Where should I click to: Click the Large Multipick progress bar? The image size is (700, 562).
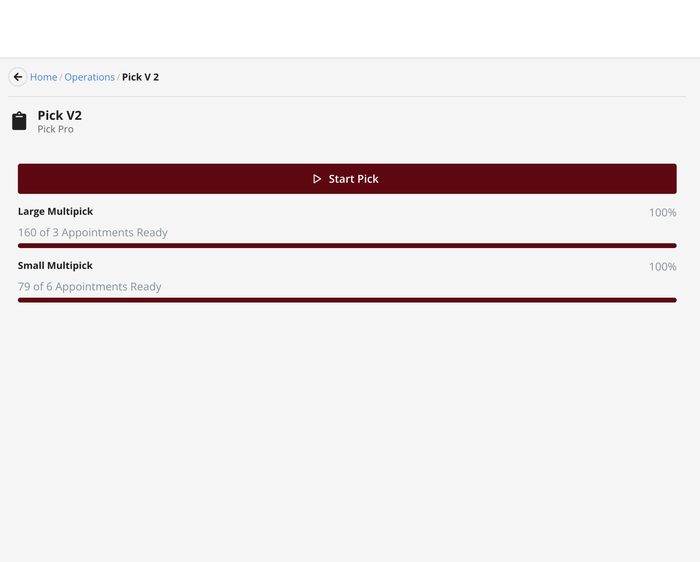coord(347,246)
